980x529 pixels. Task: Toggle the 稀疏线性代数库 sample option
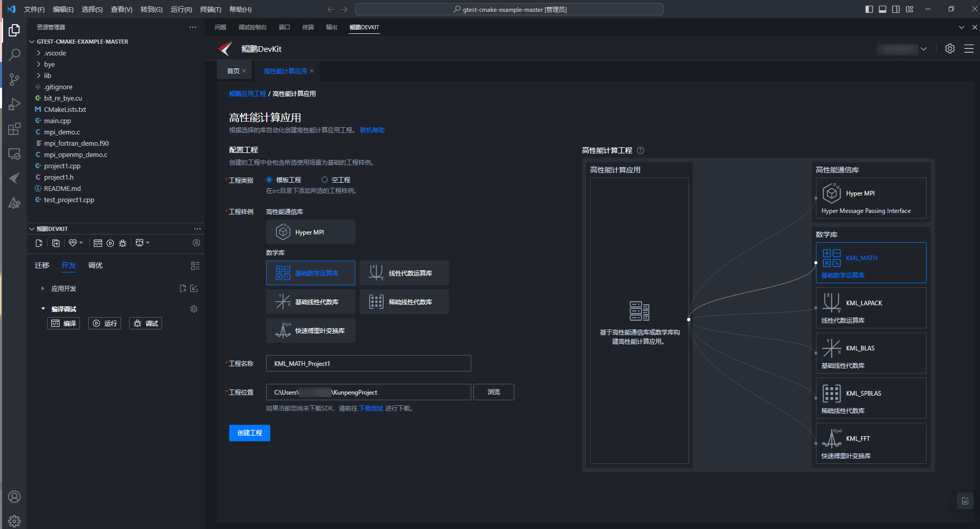404,302
